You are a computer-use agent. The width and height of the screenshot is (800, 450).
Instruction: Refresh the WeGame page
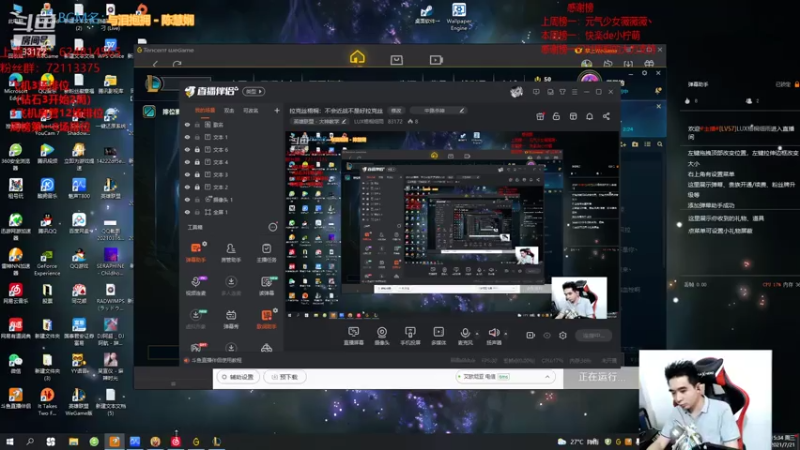177,64
